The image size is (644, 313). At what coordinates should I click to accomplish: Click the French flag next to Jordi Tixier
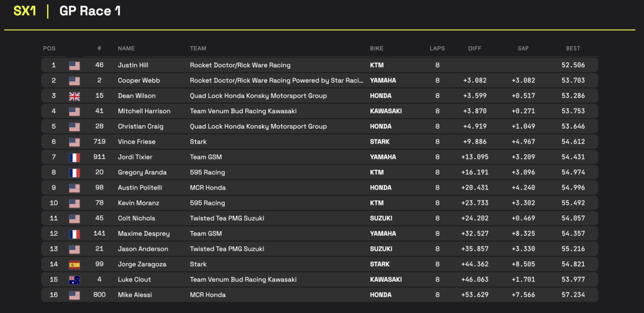click(x=74, y=157)
